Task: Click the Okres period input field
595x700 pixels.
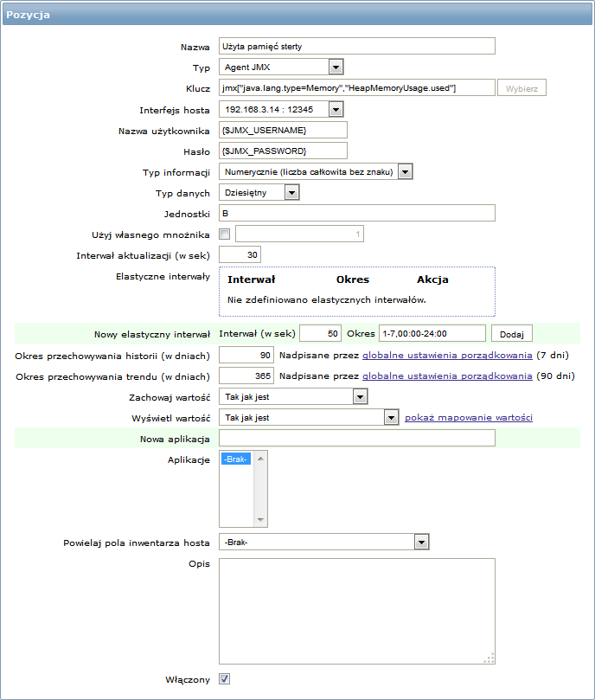Action: click(432, 333)
